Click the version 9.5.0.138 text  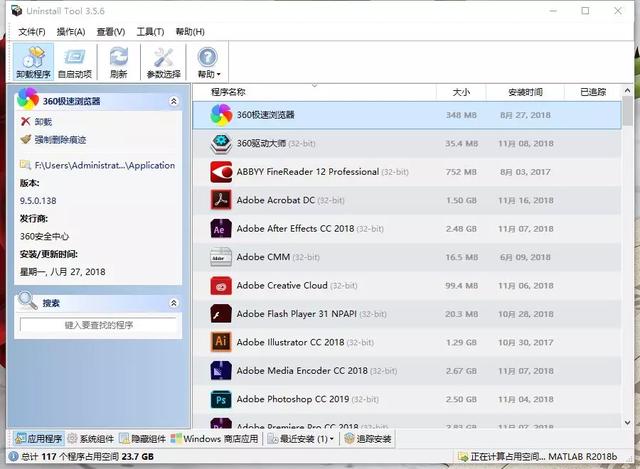coord(38,201)
